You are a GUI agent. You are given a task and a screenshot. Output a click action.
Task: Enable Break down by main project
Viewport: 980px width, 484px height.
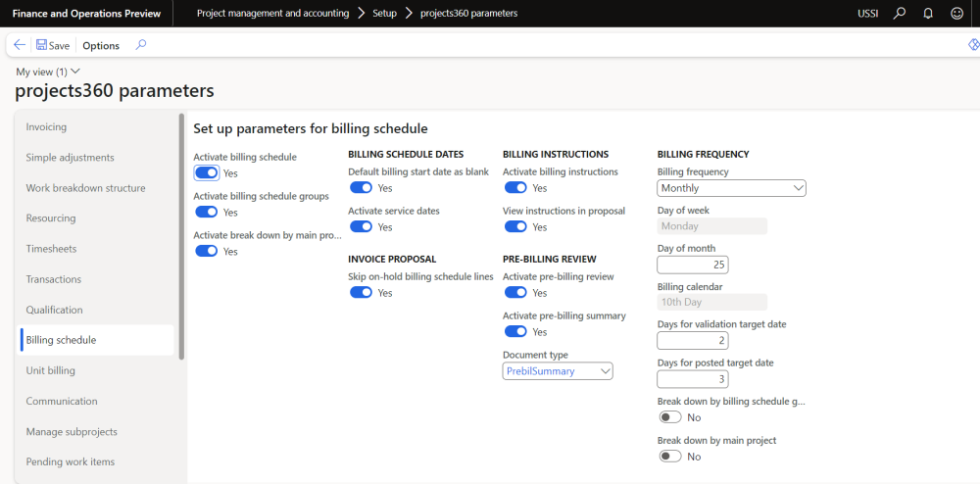[670, 456]
